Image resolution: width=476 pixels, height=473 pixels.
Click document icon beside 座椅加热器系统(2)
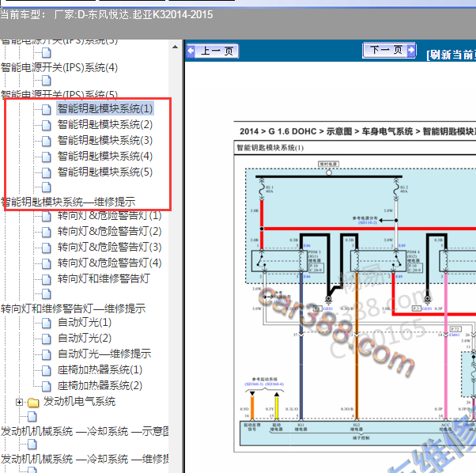(46, 386)
